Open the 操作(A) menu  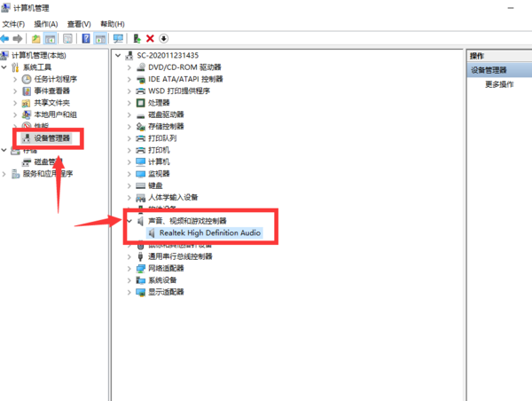pos(46,24)
